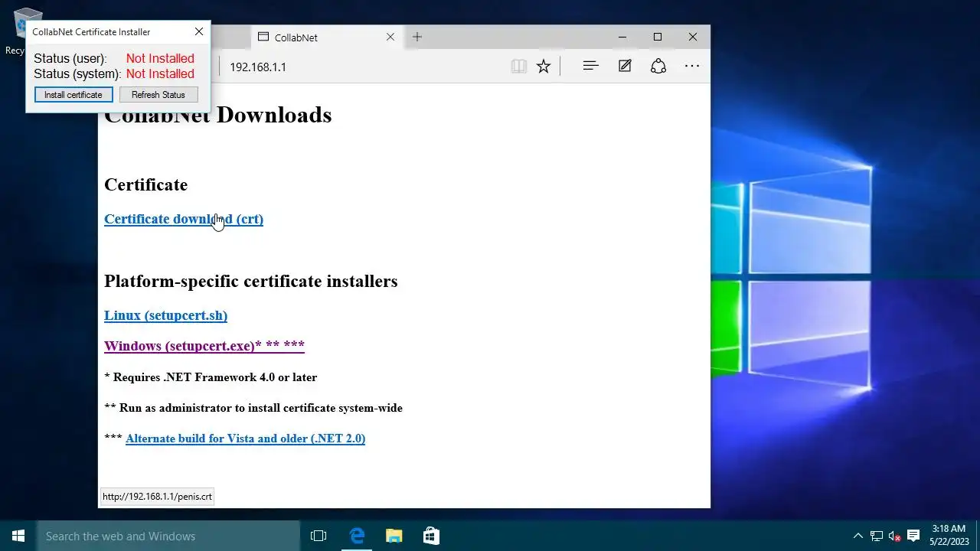Open File Explorer from taskbar
Viewport: 980px width, 551px height.
394,536
